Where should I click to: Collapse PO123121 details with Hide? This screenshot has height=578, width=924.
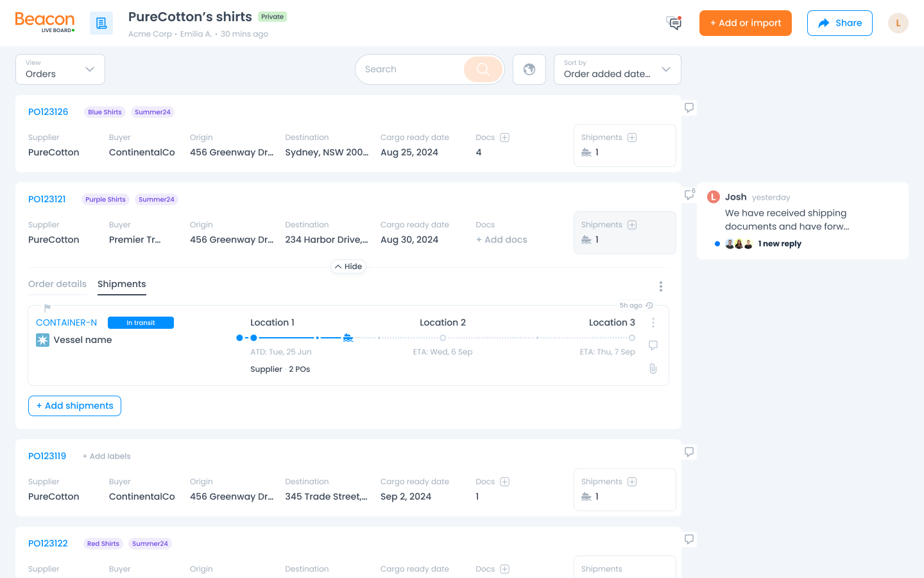[x=348, y=267]
